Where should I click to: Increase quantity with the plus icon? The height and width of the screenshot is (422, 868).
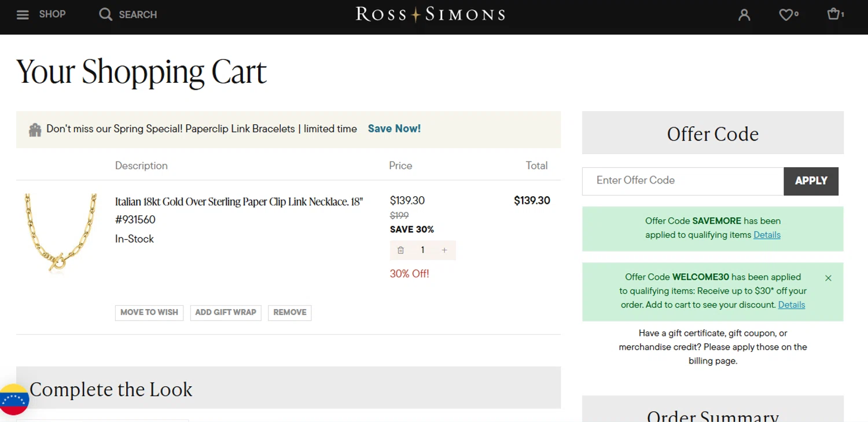pyautogui.click(x=444, y=250)
